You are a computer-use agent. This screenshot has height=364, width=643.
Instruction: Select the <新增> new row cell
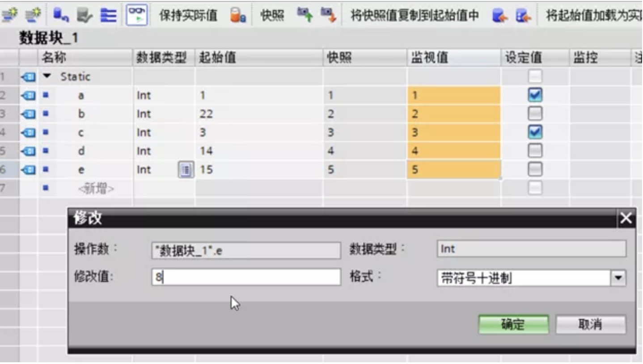(96, 189)
